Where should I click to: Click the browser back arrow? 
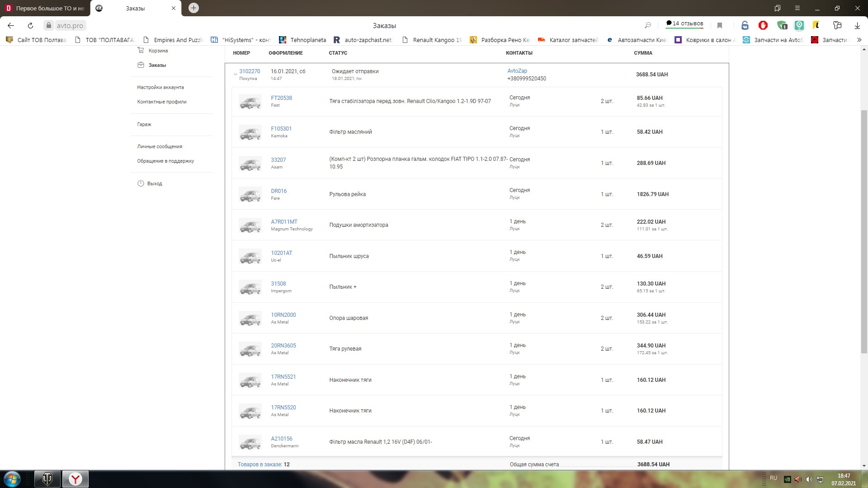[11, 26]
